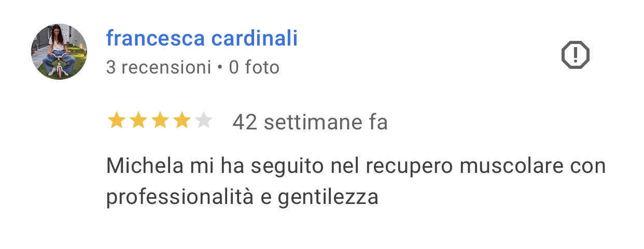Open the francesca cardinali profile link
The height and width of the screenshot is (249, 644).
coord(202,38)
